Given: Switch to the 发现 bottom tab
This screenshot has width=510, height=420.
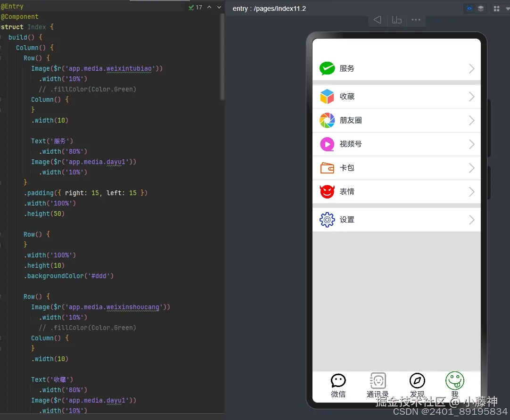Looking at the screenshot, I should click(x=417, y=386).
